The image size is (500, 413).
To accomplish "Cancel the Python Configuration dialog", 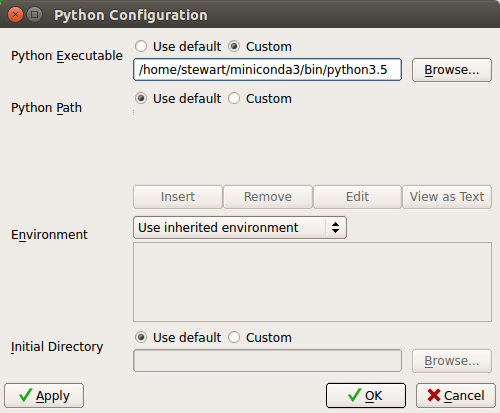I will [456, 396].
